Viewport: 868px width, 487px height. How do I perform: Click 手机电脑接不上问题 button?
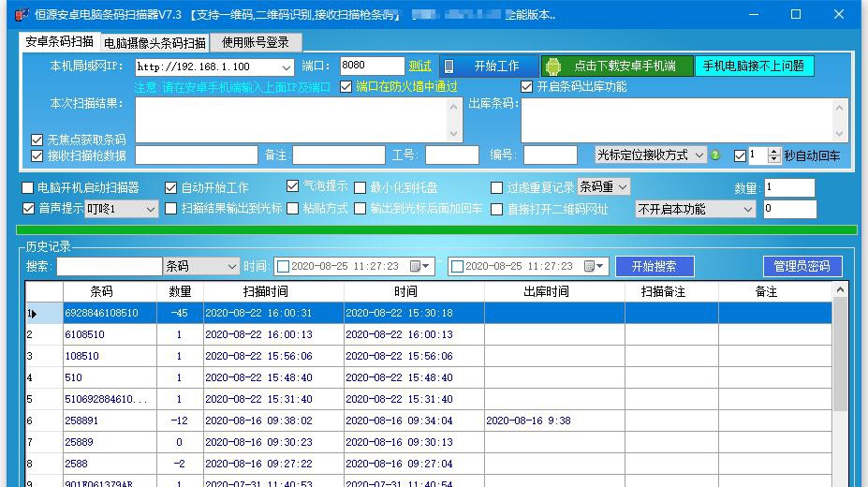tap(754, 66)
